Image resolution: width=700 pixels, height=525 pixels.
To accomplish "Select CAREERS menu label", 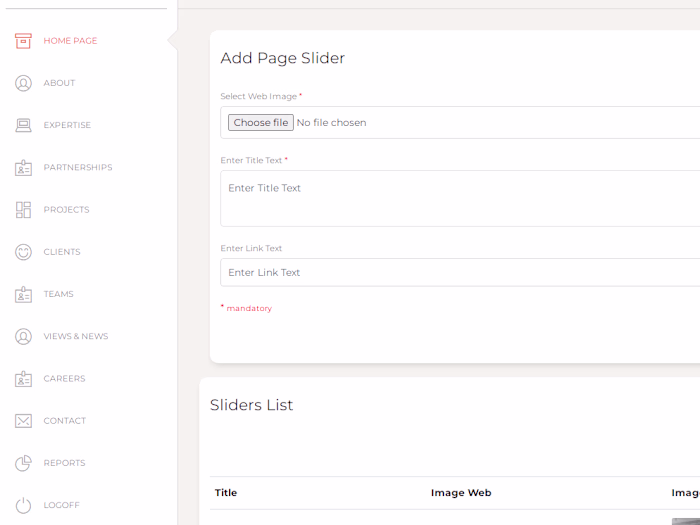I will 64,379.
